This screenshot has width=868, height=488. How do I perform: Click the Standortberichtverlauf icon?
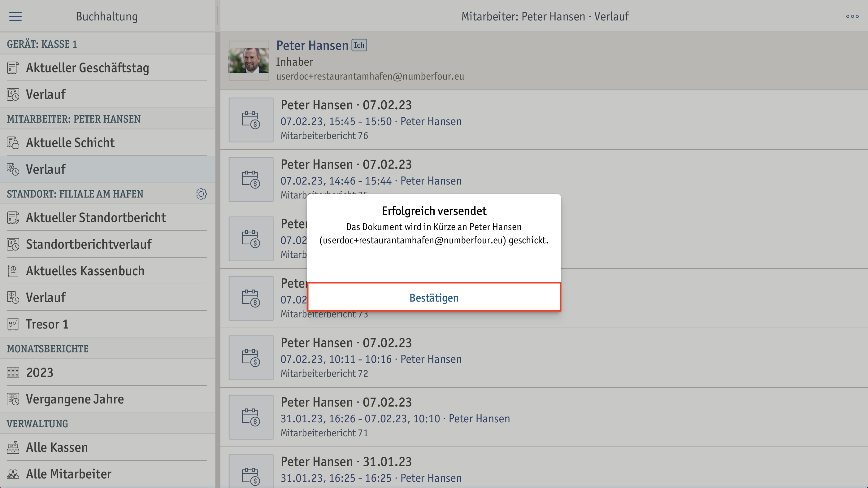coord(13,244)
